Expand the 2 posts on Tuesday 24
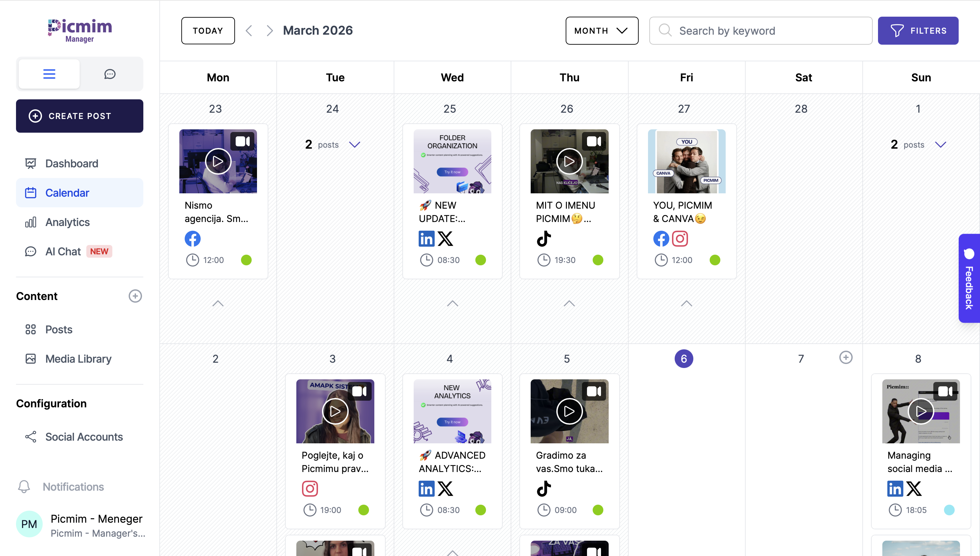This screenshot has height=556, width=980. click(355, 144)
